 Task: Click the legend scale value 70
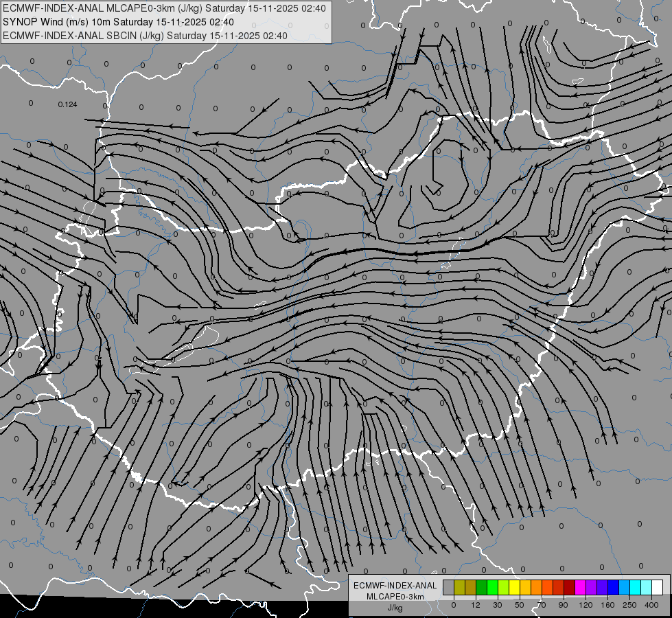tap(542, 605)
